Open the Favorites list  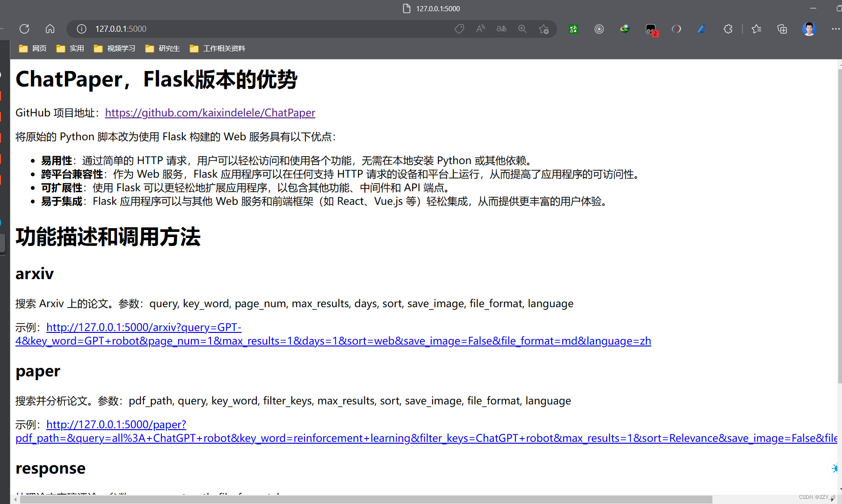click(x=756, y=29)
